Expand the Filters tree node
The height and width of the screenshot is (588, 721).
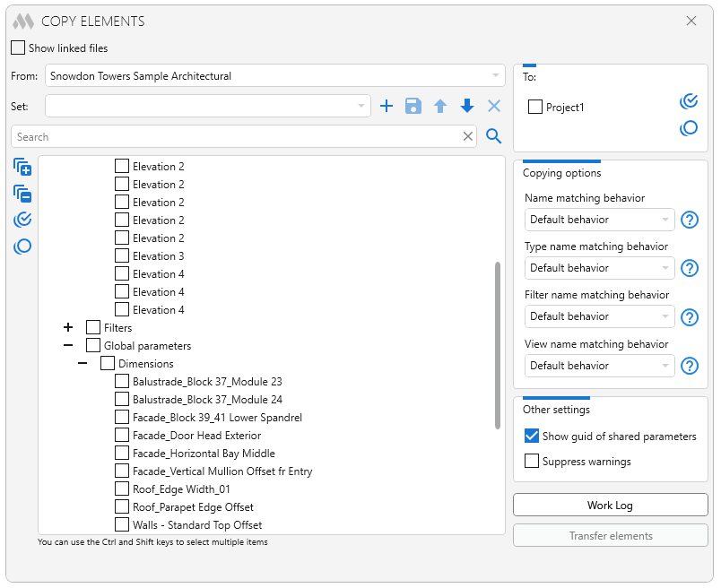pyautogui.click(x=68, y=327)
